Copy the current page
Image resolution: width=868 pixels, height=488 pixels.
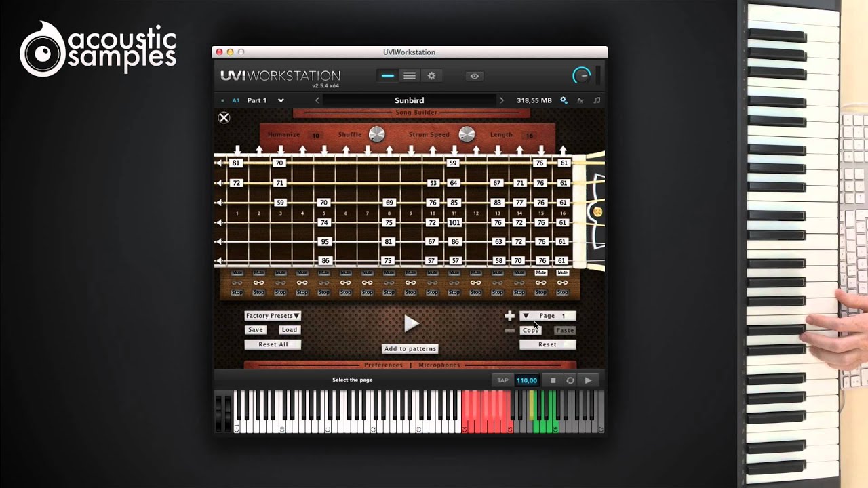tap(530, 330)
